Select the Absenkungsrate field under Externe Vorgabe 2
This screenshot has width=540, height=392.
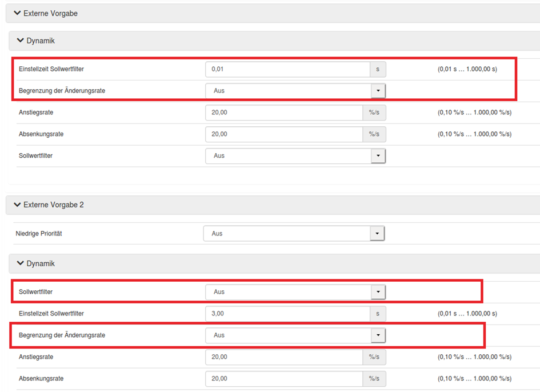click(x=283, y=379)
